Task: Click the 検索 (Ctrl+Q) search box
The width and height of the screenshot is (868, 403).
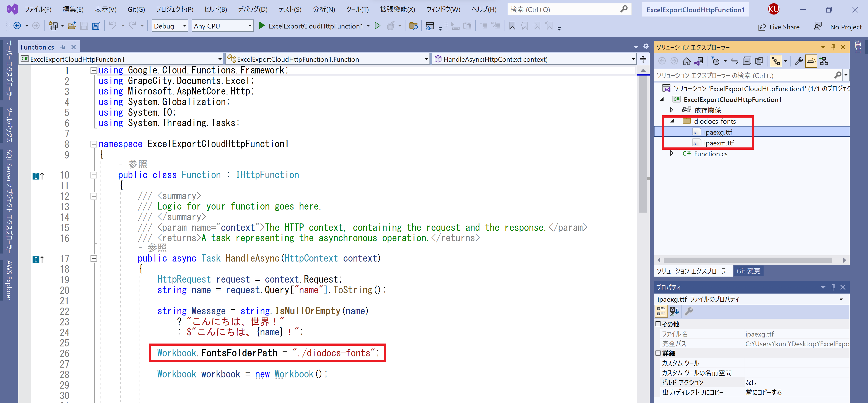Action: click(x=569, y=9)
